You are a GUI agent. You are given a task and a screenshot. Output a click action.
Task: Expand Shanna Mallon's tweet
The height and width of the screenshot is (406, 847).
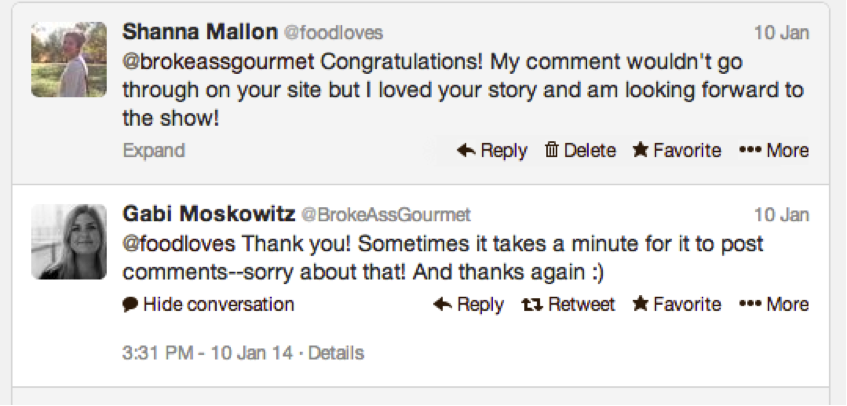pos(154,150)
